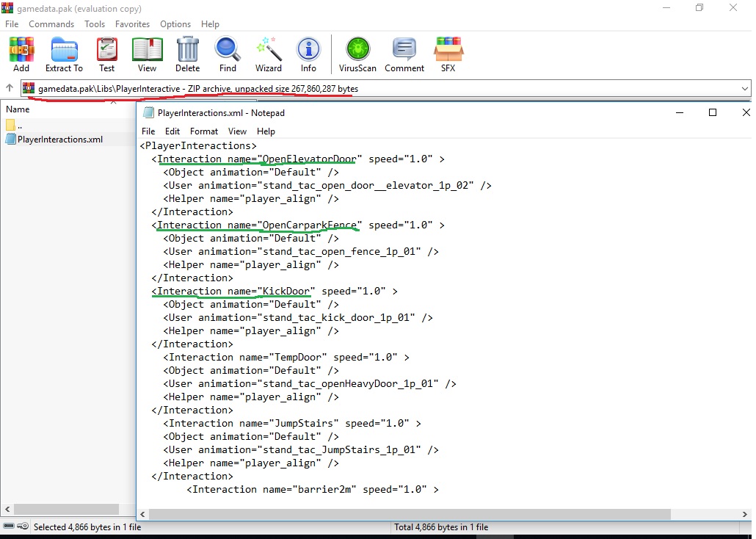Viewport: 756px width, 539px height.
Task: Open the Commands menu
Action: [x=51, y=24]
